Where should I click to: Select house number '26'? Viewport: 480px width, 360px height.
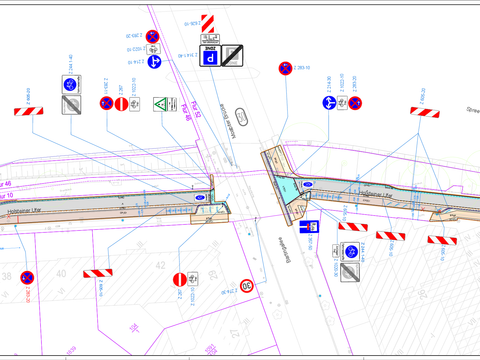pos(422,294)
